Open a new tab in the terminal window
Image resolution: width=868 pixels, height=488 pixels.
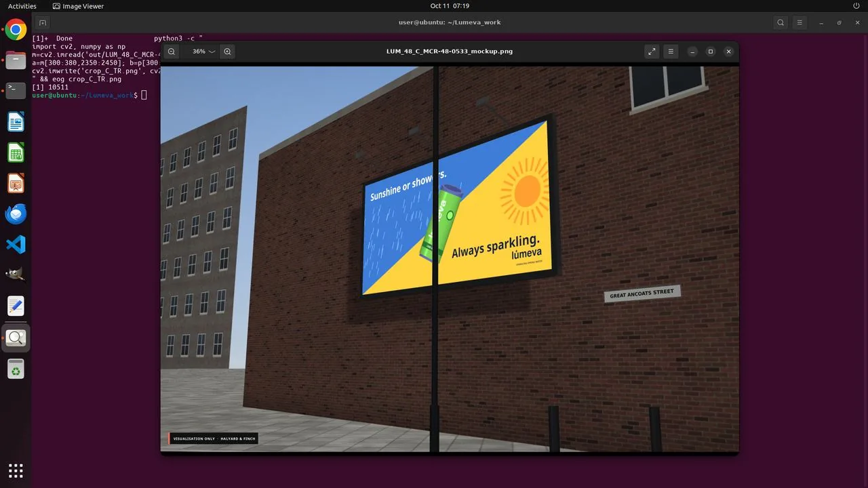(42, 22)
